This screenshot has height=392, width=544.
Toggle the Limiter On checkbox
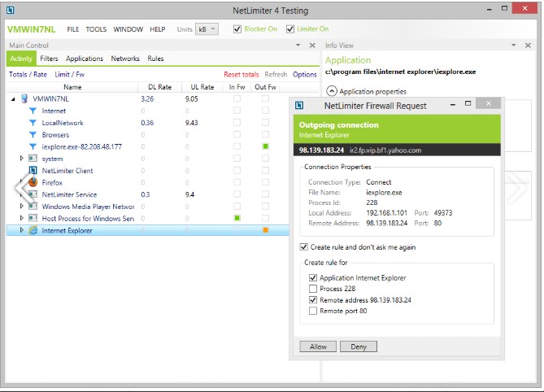[x=290, y=29]
